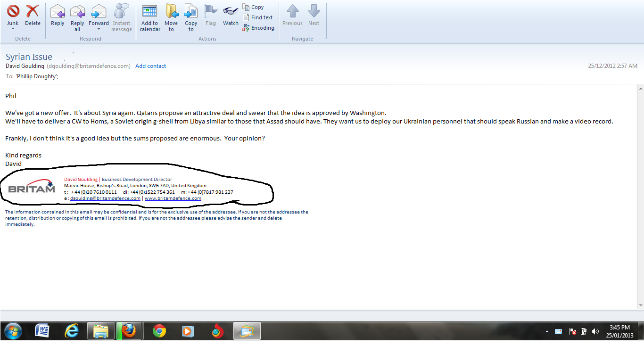The image size is (644, 362).
Task: Click the mobile number '+44 (0)7817 981 237'
Action: (x=210, y=192)
